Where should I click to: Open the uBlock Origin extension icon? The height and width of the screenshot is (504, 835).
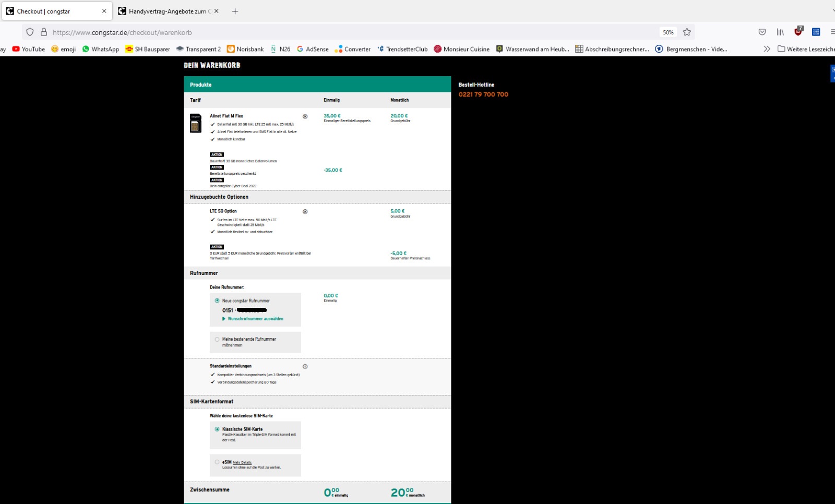click(798, 32)
